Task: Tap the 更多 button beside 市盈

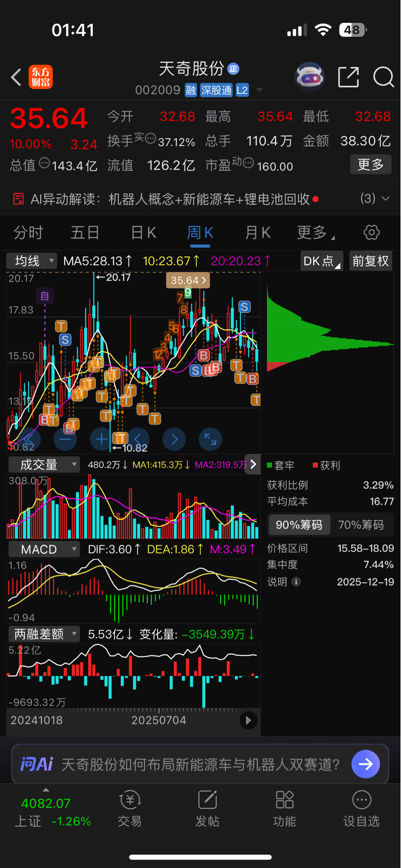Action: coord(371,165)
